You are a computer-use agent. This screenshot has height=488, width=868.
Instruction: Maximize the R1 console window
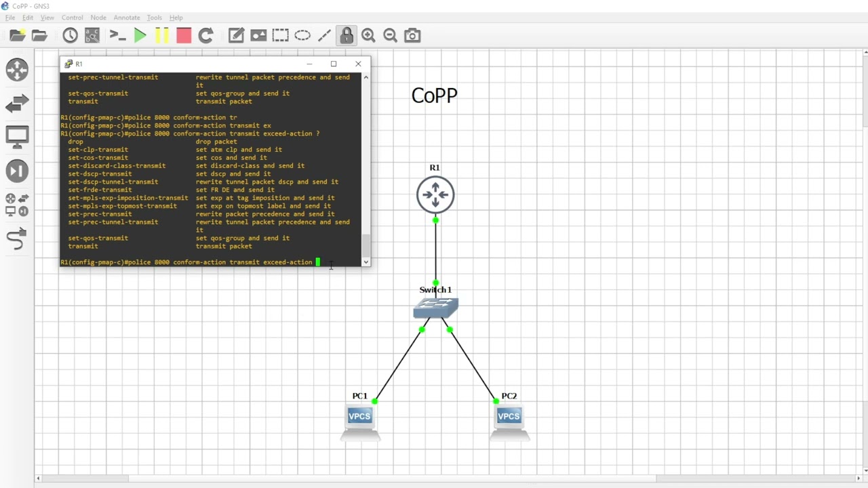click(334, 64)
